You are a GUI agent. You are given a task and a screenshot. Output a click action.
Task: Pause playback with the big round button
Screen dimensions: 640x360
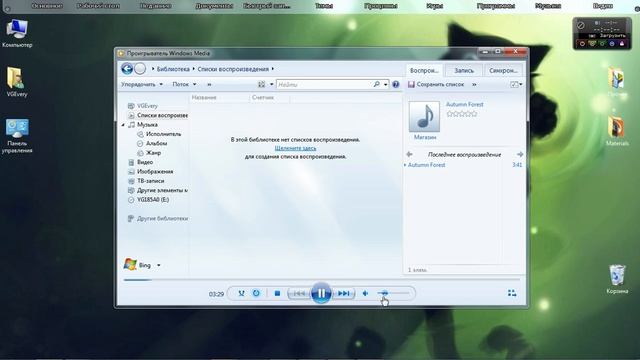coord(321,293)
